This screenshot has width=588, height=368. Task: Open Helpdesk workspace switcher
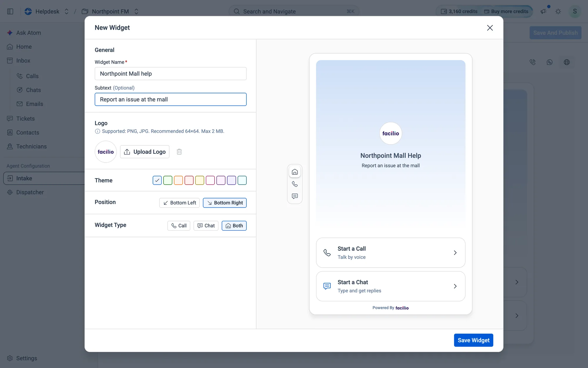point(47,11)
